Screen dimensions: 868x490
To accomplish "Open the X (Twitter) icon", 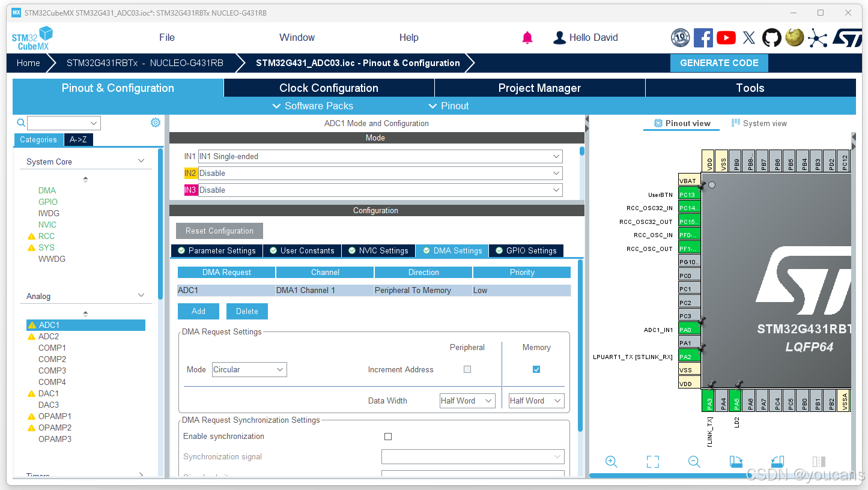I will coord(748,38).
